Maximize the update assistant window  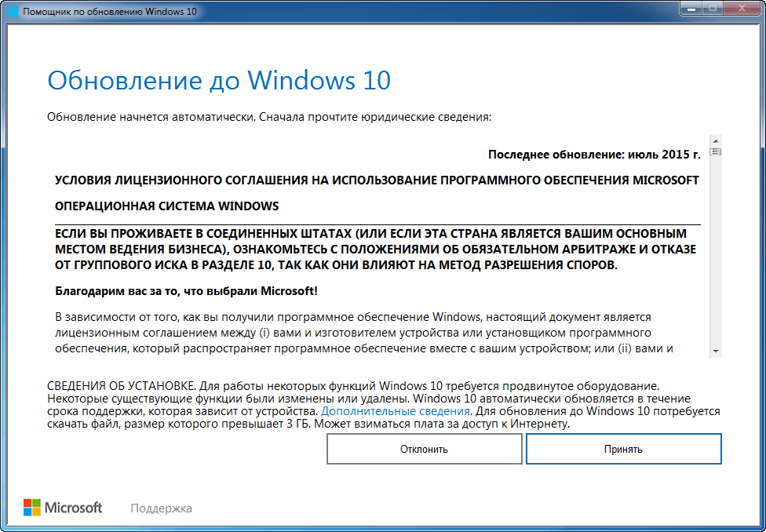pos(713,8)
